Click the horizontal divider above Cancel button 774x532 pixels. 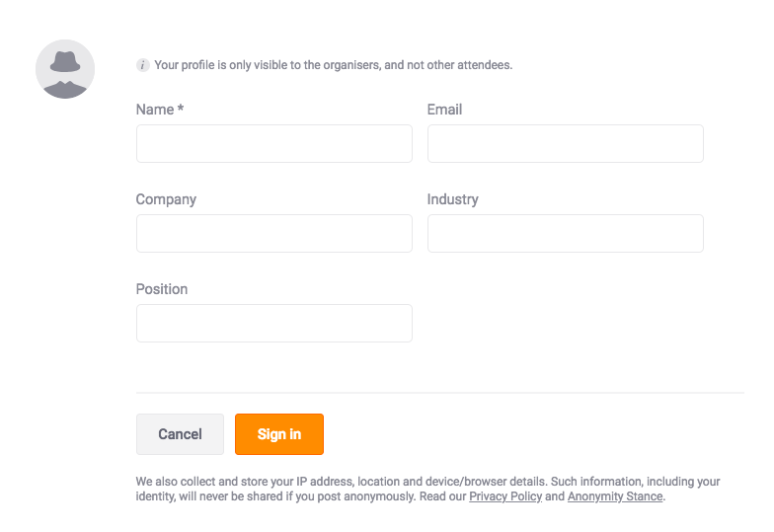(x=440, y=393)
